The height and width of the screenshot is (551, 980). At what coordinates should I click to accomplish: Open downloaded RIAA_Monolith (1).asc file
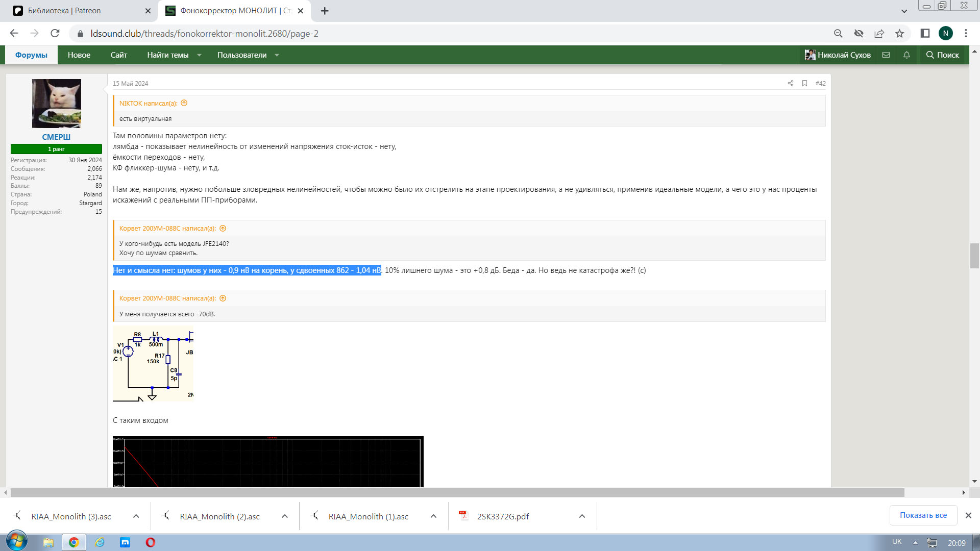point(368,517)
